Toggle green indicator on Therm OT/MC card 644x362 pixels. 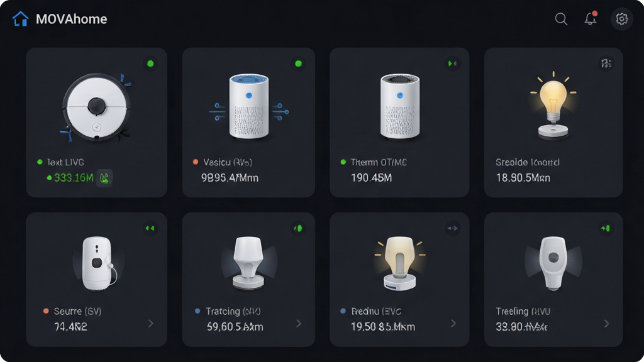pyautogui.click(x=452, y=63)
